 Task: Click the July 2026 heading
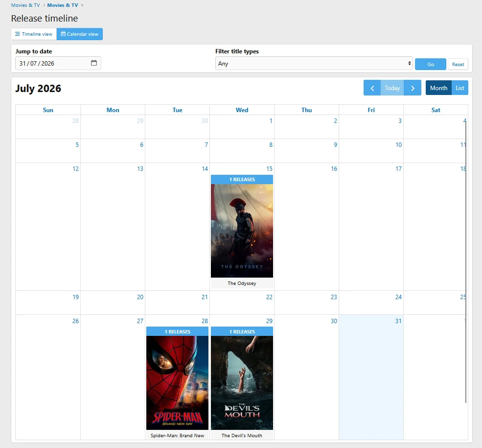(x=38, y=89)
